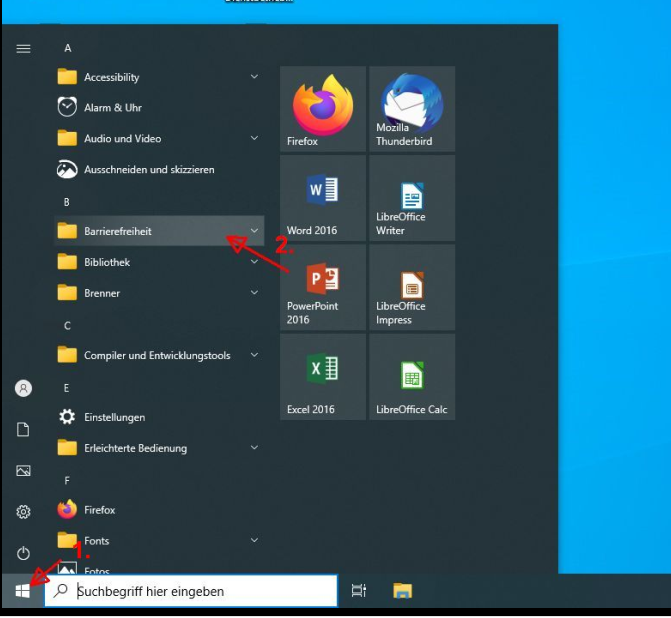This screenshot has height=618, width=671.
Task: Open the Documents sidebar icon
Action: coord(23,429)
